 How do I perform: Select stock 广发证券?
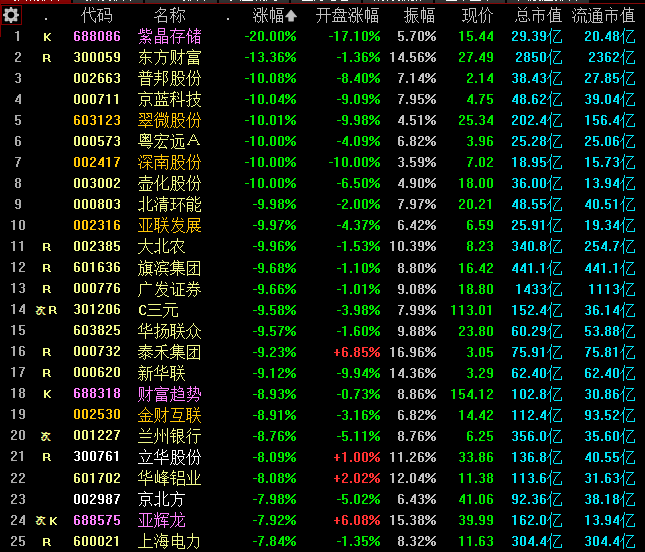click(x=169, y=289)
